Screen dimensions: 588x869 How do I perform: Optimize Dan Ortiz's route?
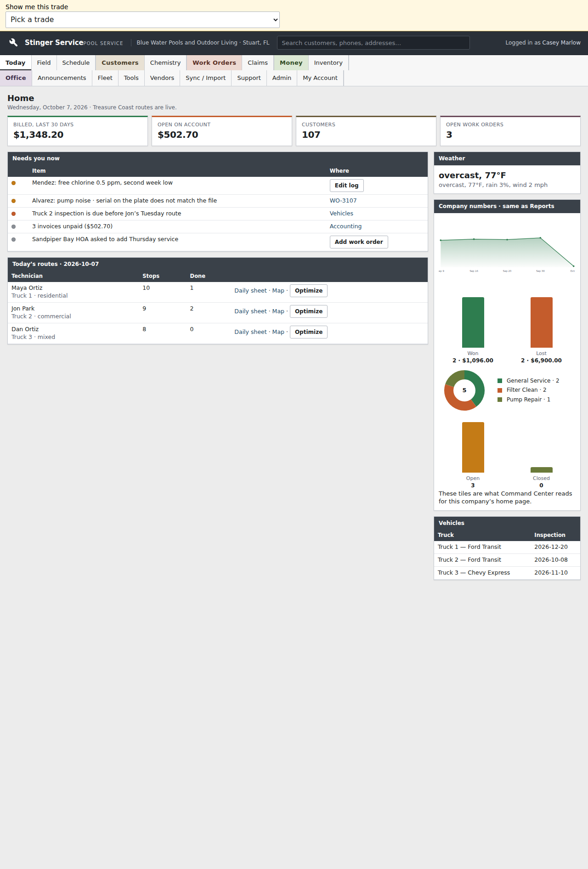point(309,332)
